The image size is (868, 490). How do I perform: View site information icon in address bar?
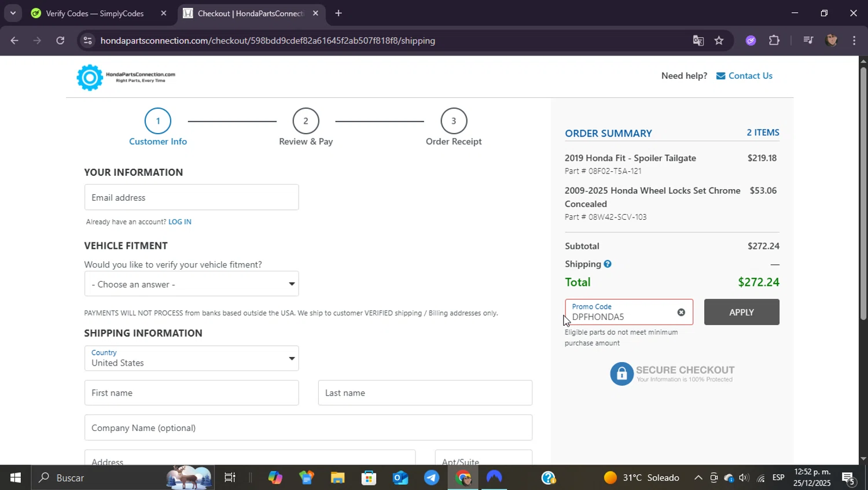[87, 40]
